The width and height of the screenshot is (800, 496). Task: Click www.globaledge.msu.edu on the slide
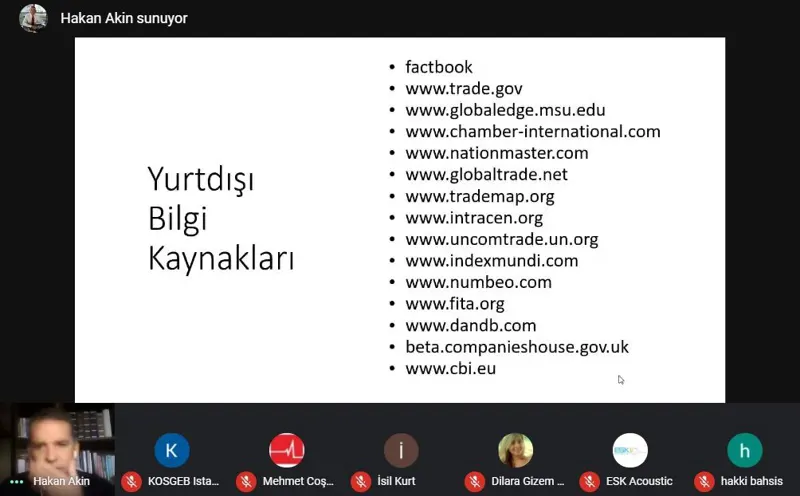505,110
